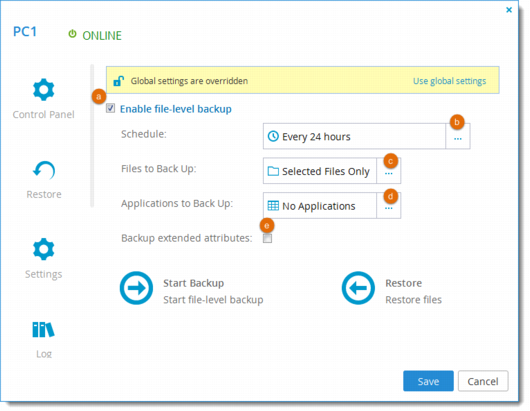Click the Use global settings link

(450, 81)
